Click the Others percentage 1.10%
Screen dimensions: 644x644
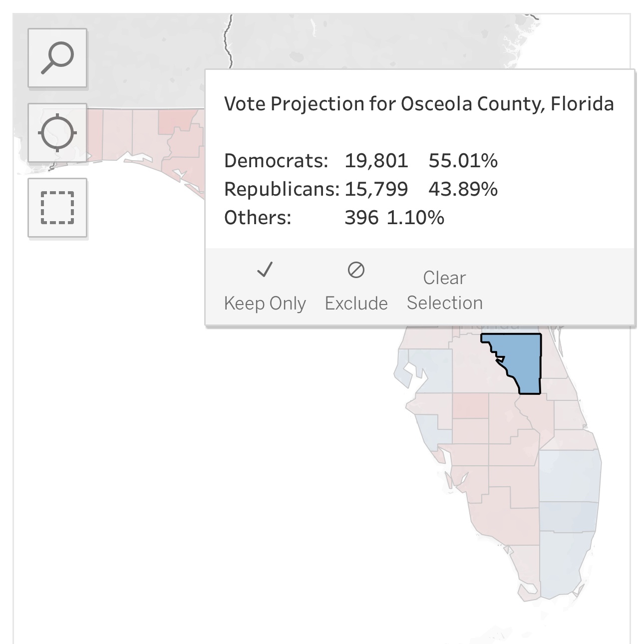coord(415,218)
